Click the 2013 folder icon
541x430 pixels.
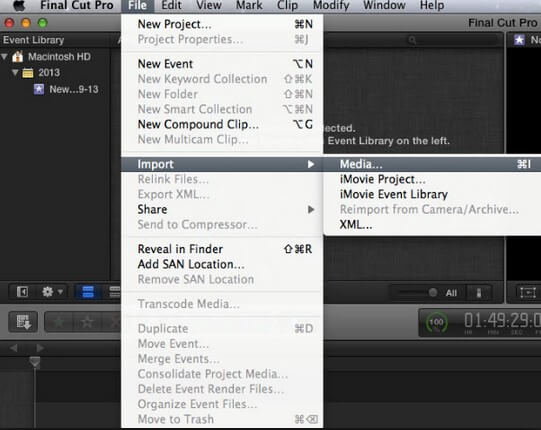tap(28, 73)
